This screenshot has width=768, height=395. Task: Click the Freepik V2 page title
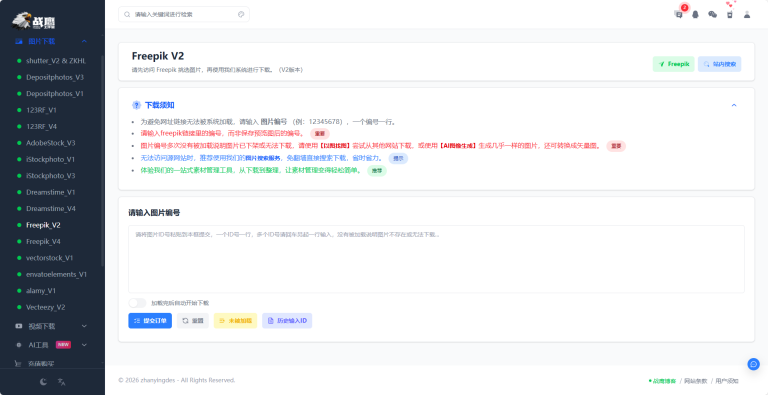click(158, 56)
